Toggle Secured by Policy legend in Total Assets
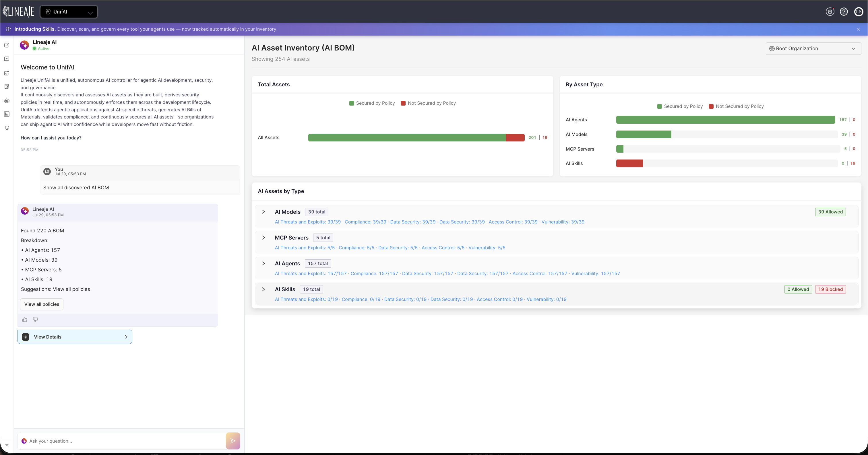This screenshot has width=868, height=455. pyautogui.click(x=372, y=103)
